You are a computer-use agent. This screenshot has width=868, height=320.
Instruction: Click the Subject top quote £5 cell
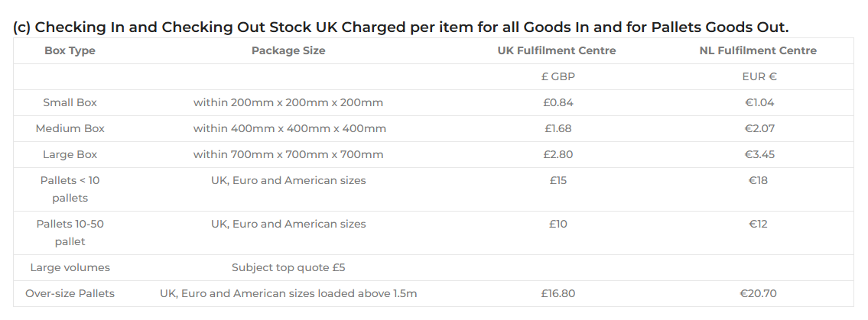(x=288, y=267)
